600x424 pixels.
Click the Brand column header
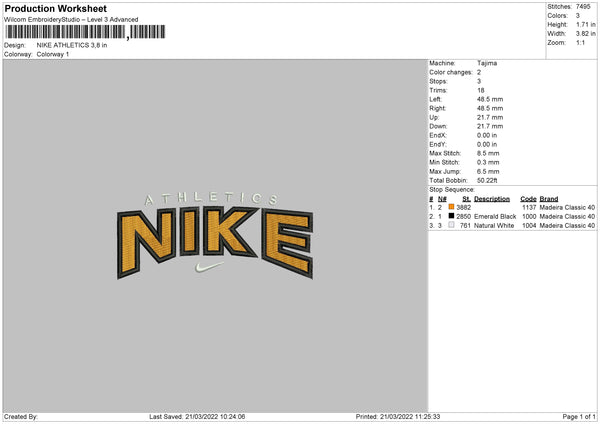pyautogui.click(x=549, y=199)
